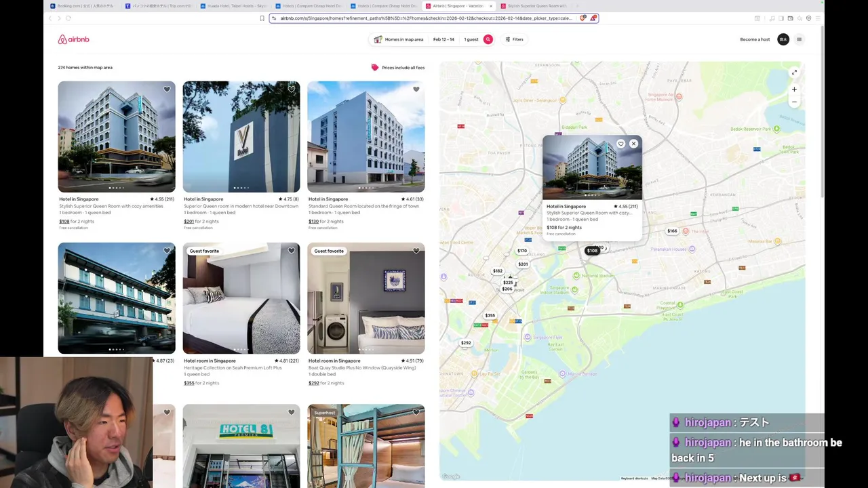Open Heritage Collection on Seah listing title

[233, 367]
